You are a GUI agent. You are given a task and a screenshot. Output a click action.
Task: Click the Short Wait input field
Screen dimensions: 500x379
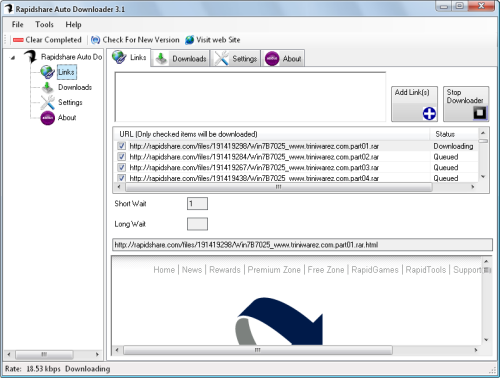click(x=197, y=204)
